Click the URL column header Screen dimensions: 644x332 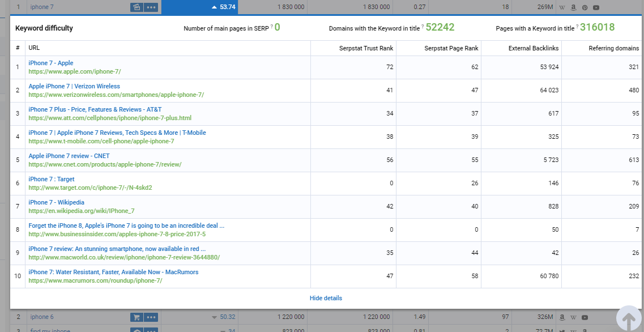pos(34,48)
